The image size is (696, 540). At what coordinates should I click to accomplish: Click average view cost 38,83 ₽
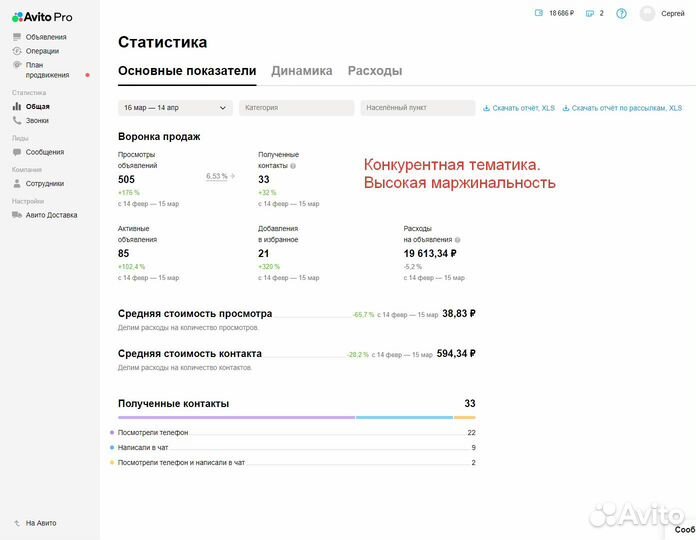point(459,313)
